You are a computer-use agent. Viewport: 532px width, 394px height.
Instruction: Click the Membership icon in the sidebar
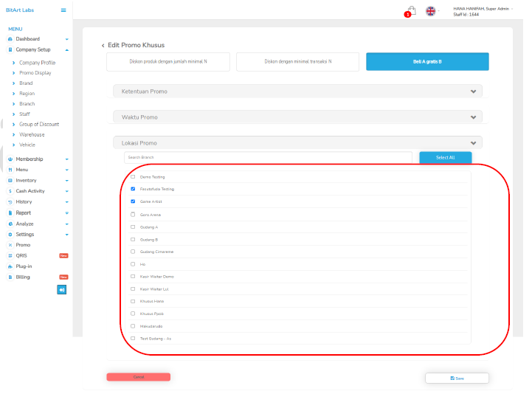pyautogui.click(x=10, y=159)
